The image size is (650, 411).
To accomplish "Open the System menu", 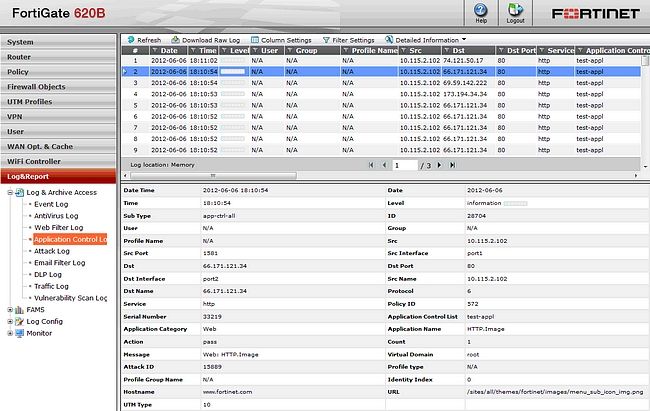I will point(58,42).
